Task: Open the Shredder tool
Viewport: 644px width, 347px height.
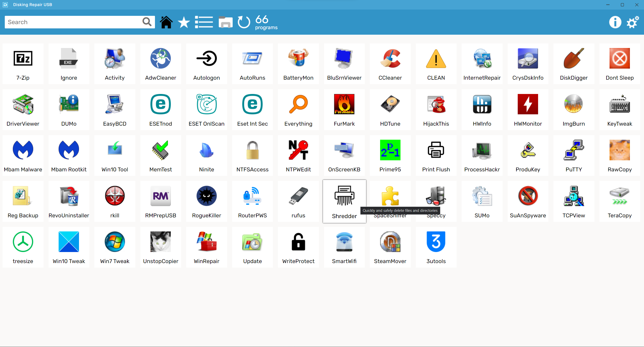Action: point(344,201)
